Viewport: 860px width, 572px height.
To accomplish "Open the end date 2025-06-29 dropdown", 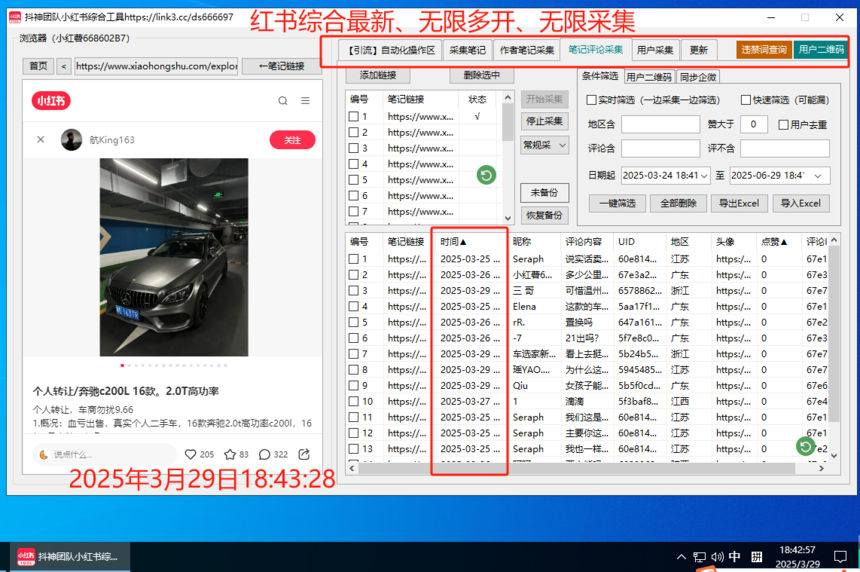I will [x=818, y=176].
